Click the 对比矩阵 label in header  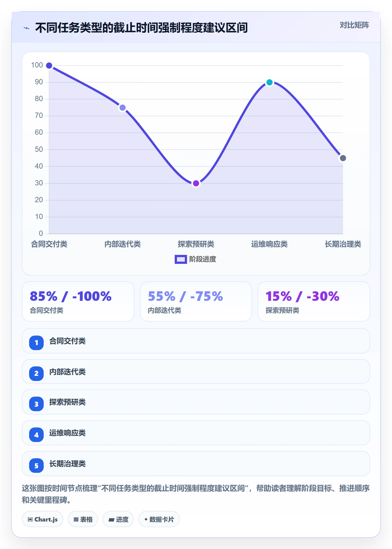click(354, 25)
